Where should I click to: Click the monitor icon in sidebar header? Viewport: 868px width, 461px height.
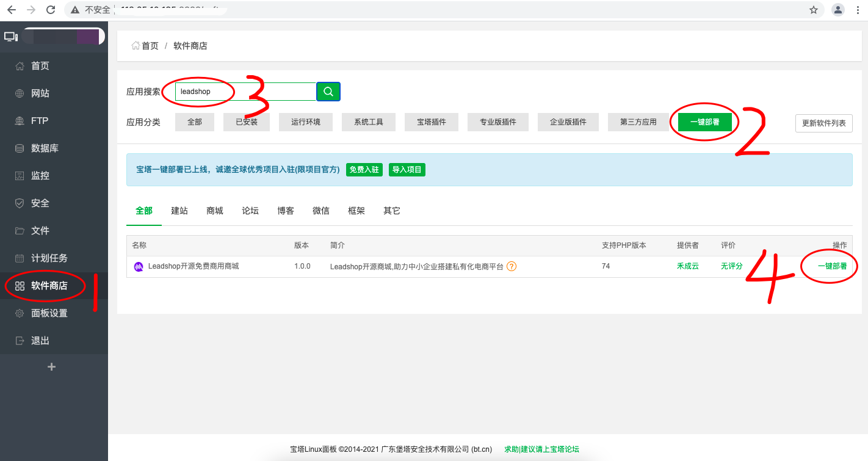pyautogui.click(x=11, y=37)
